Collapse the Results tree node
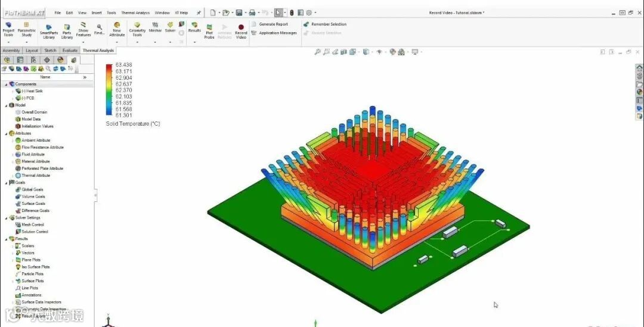 point(6,239)
